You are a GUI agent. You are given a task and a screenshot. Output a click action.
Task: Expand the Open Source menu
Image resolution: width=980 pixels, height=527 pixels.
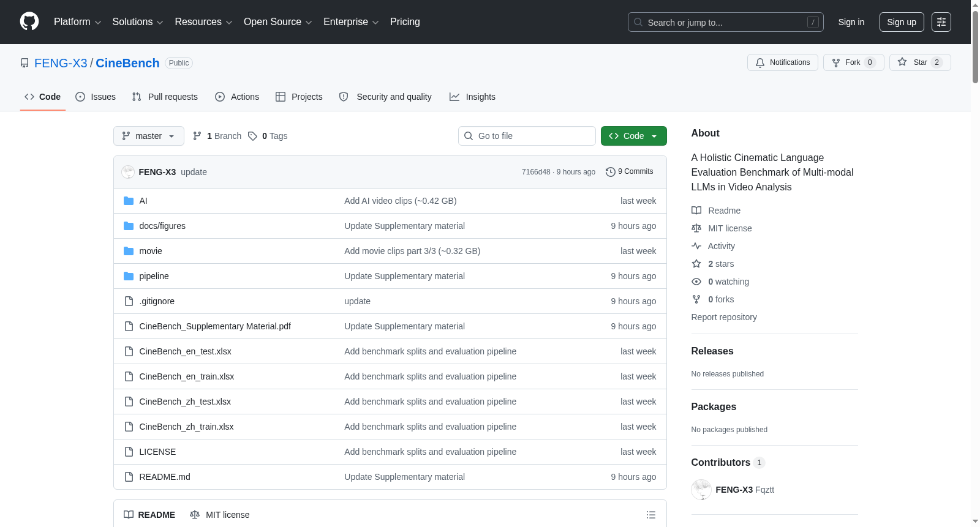tap(278, 22)
